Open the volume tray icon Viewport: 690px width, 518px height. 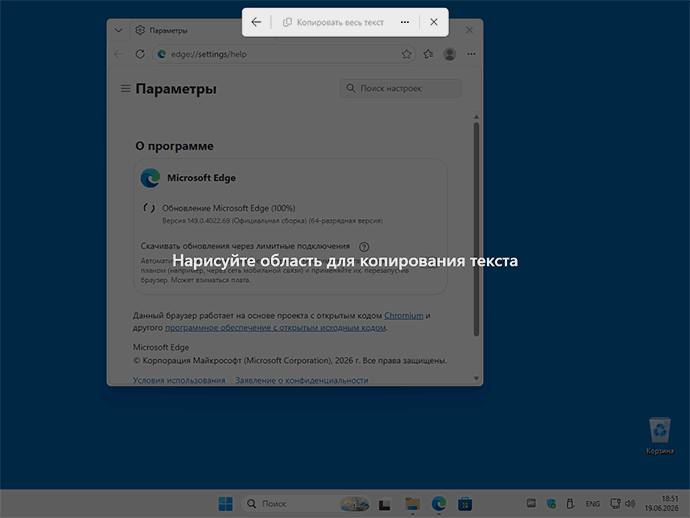[x=630, y=503]
